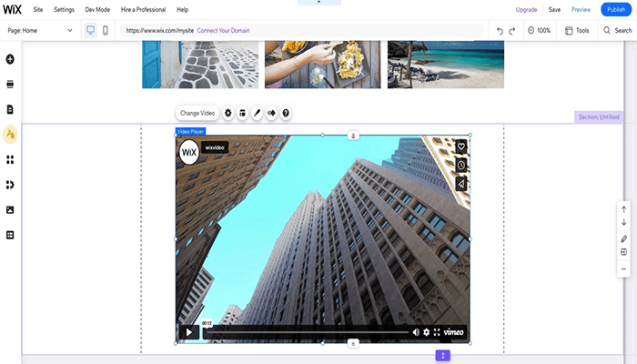Click Undo arrow in top bar
637x364 pixels.
click(x=500, y=31)
